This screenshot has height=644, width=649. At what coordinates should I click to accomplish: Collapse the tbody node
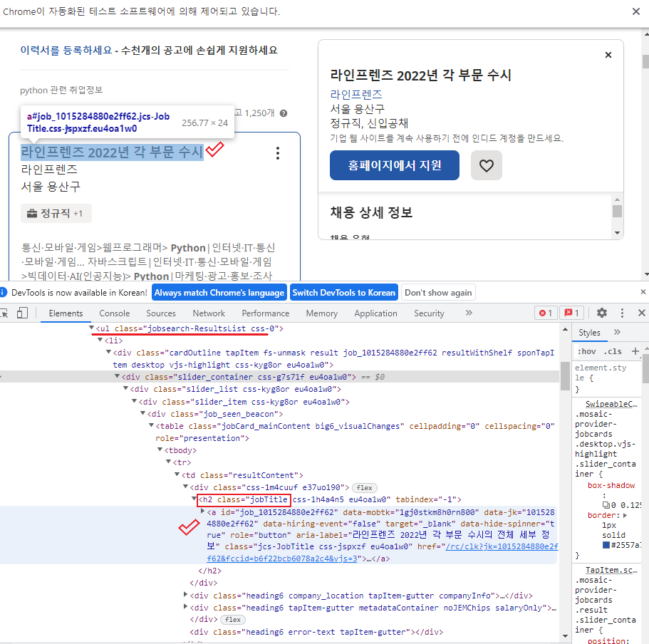click(160, 450)
